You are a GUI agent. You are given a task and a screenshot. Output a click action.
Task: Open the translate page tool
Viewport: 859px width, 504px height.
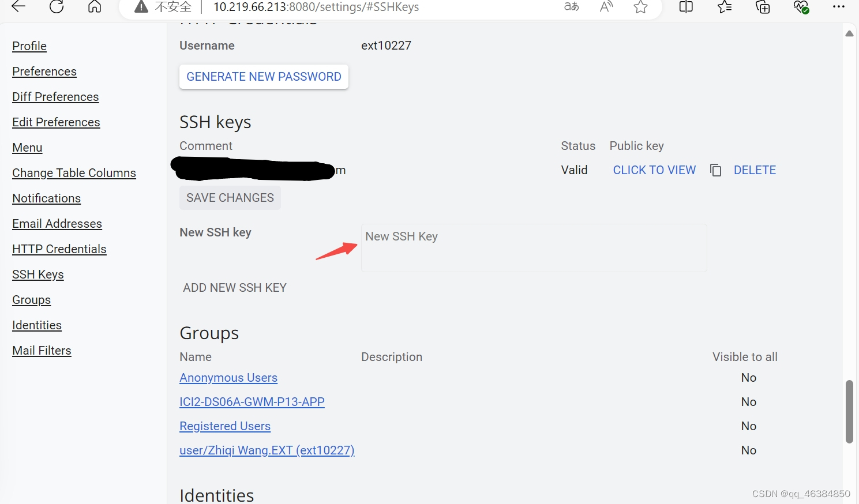point(571,7)
